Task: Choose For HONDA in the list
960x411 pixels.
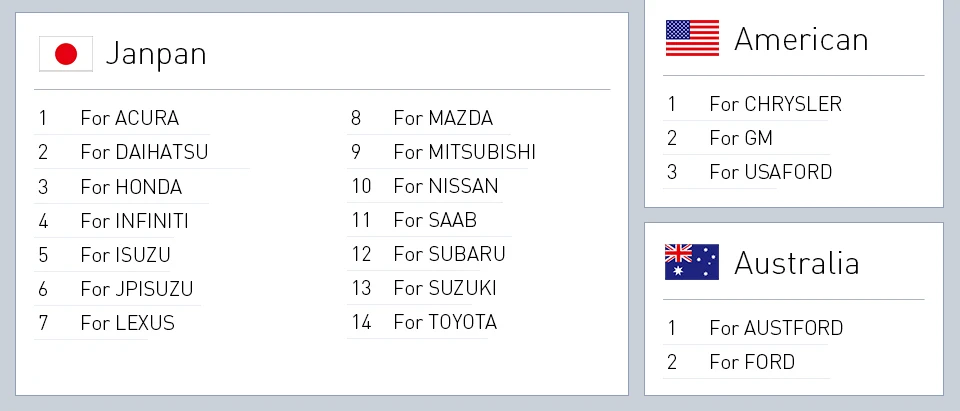Action: point(131,186)
